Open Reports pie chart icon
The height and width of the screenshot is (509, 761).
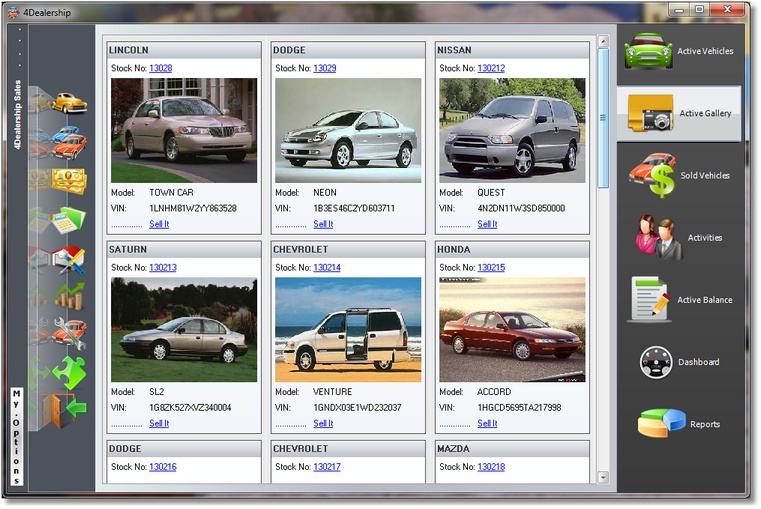click(661, 424)
